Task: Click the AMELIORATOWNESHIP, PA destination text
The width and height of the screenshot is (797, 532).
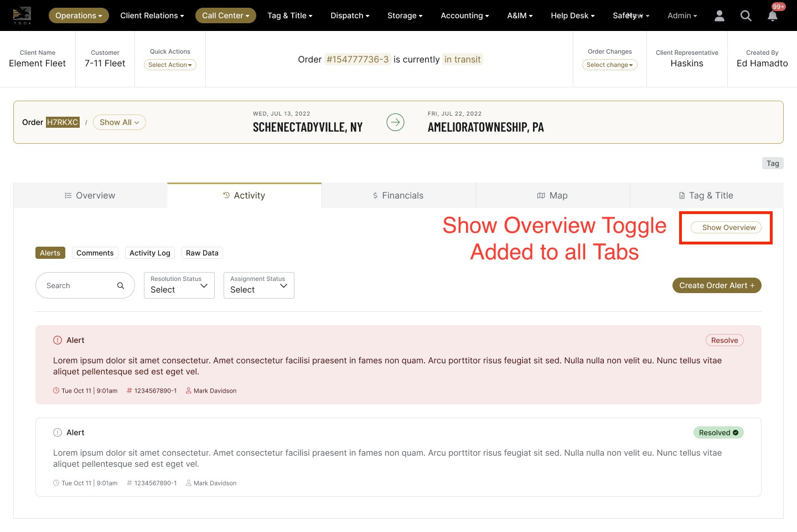Action: point(486,127)
